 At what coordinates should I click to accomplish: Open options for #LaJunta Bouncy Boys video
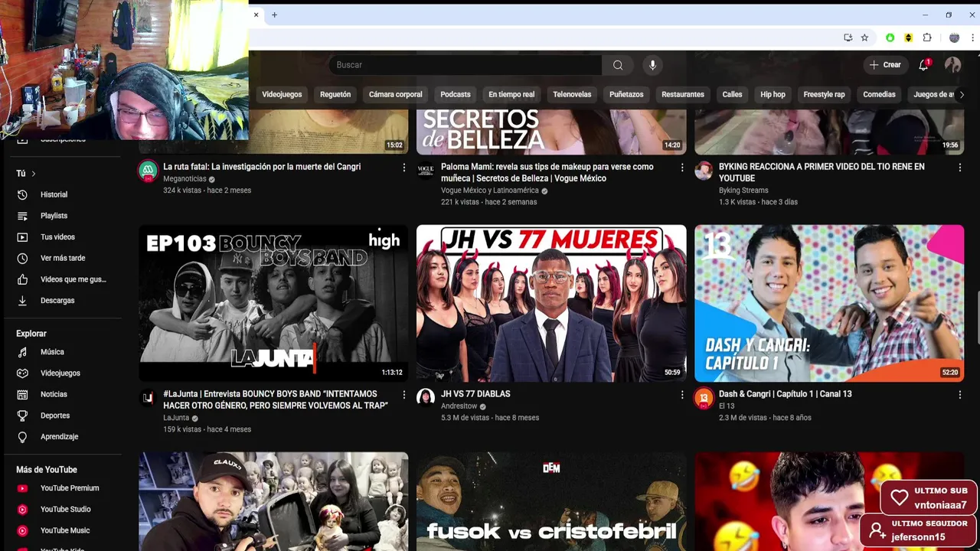(404, 395)
